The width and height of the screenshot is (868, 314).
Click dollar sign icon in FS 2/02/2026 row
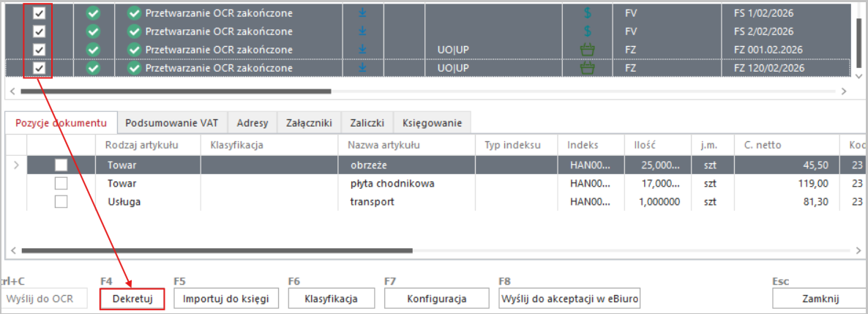click(588, 31)
